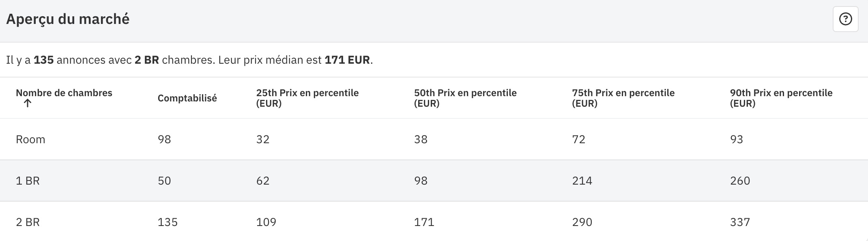
Task: Click 2 BR count value 135
Action: [x=168, y=222]
